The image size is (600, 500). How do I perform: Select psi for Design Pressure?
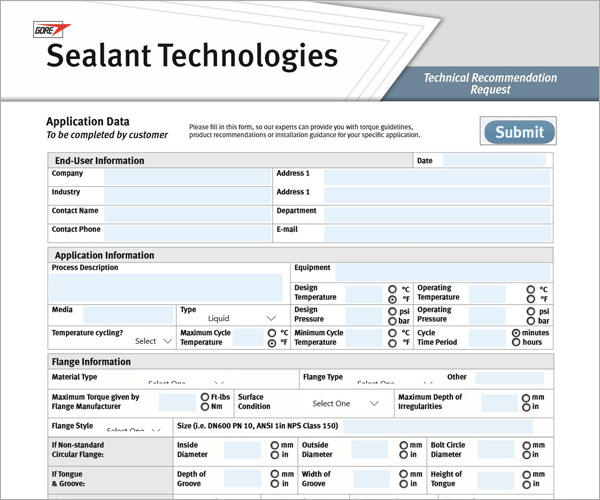392,311
